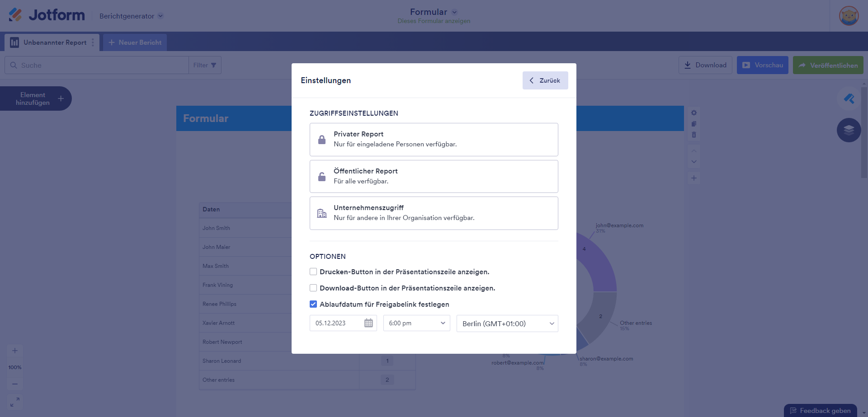Click the Feedback geben button
The height and width of the screenshot is (417, 868).
[x=821, y=410]
